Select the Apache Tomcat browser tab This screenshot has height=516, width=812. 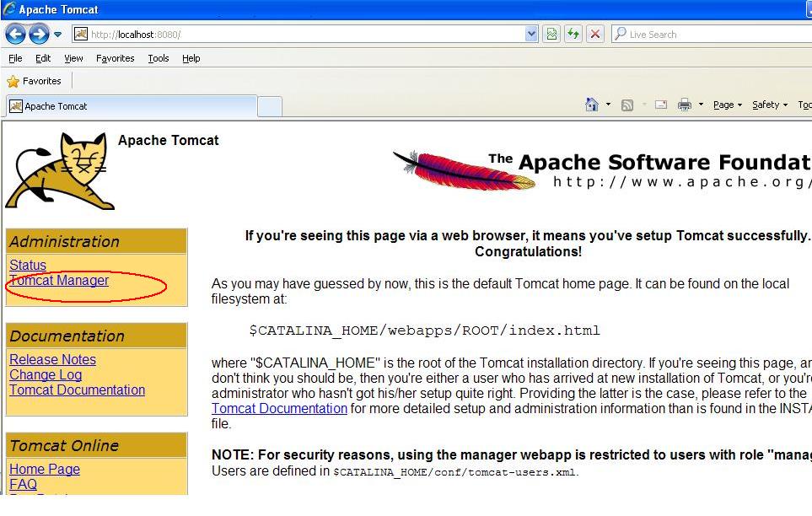click(x=132, y=106)
